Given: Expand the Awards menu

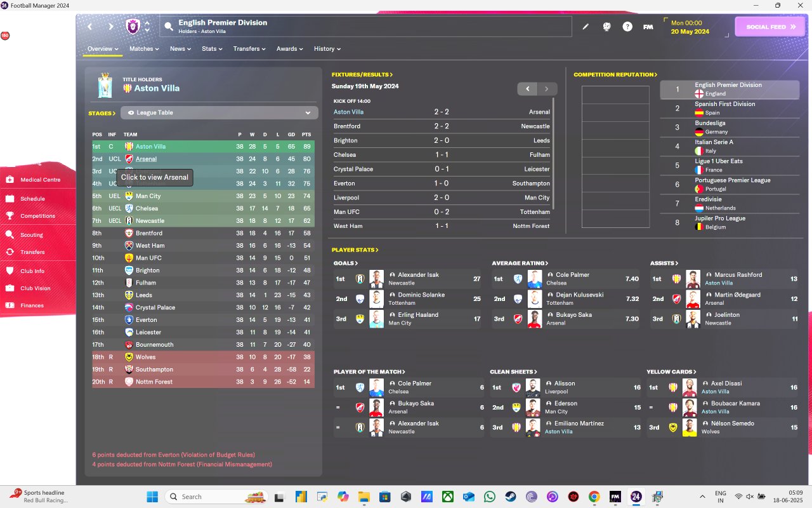Looking at the screenshot, I should (290, 49).
